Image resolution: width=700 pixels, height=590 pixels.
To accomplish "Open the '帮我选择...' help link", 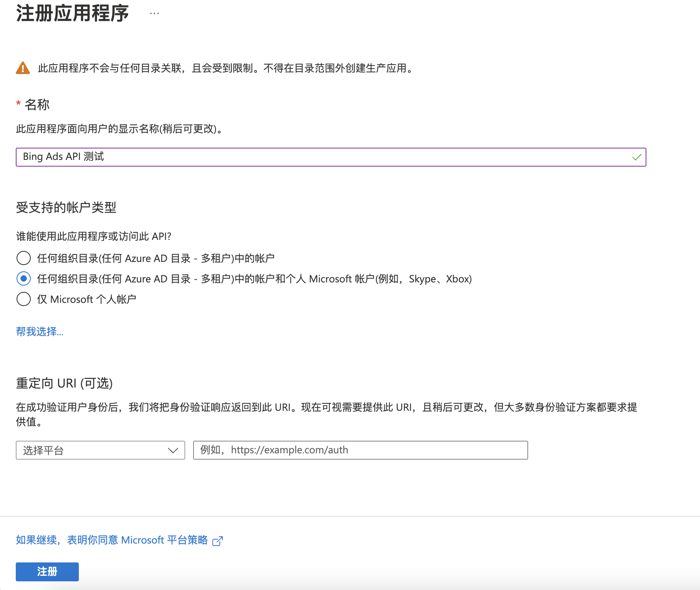I will tap(39, 332).
